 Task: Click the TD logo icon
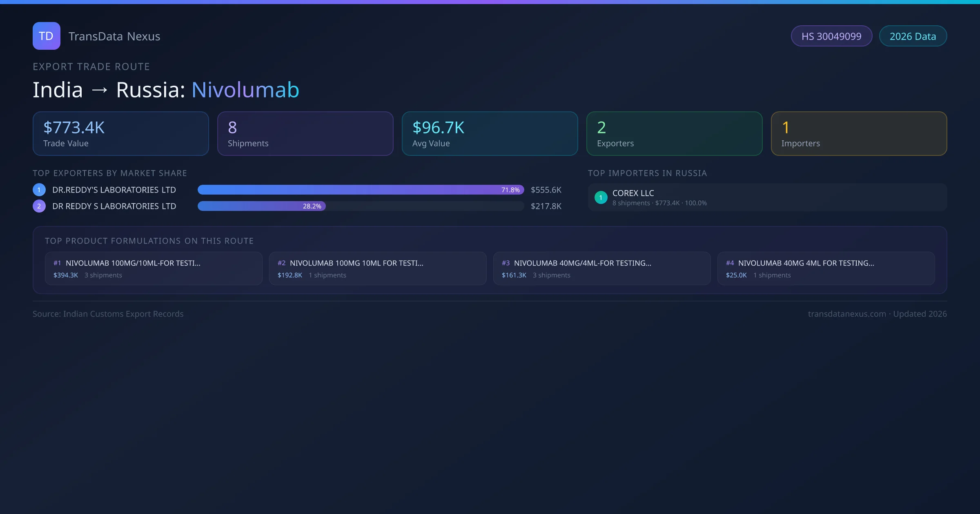coord(46,36)
